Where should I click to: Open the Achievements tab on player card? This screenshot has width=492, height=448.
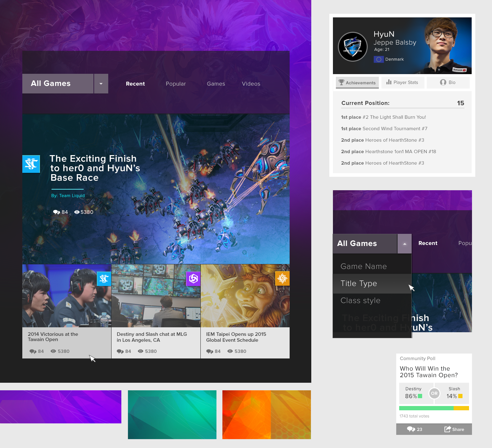coord(357,83)
